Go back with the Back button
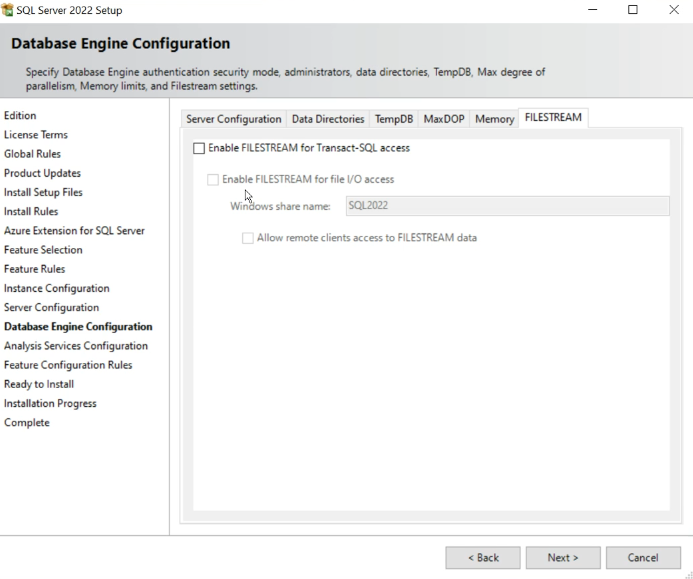Viewport: 693px width, 579px height. 483,558
